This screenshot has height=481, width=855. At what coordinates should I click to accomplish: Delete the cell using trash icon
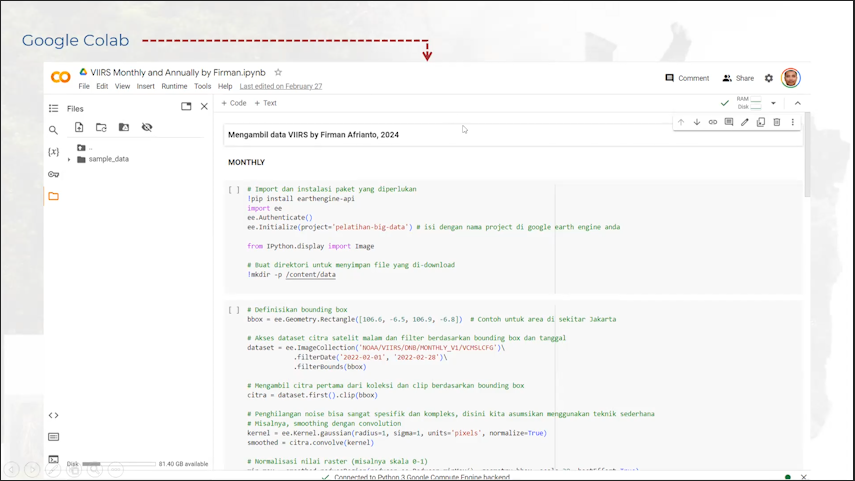click(777, 123)
